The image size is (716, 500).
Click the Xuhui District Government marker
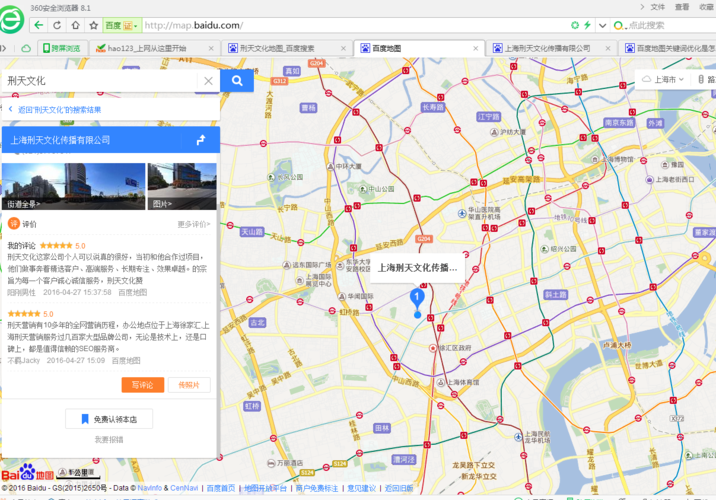tap(432, 348)
